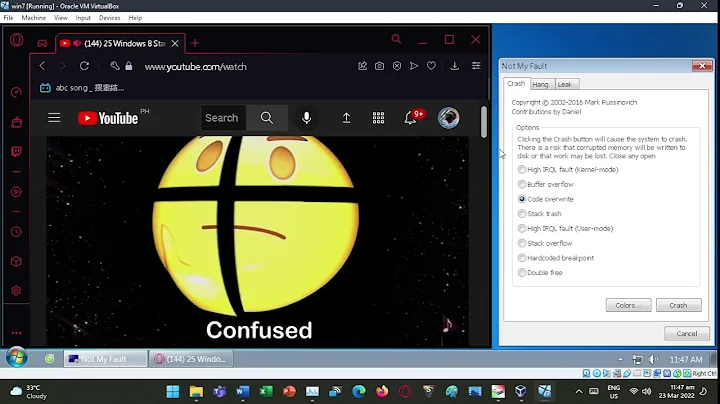Open a new browser tab

[195, 43]
